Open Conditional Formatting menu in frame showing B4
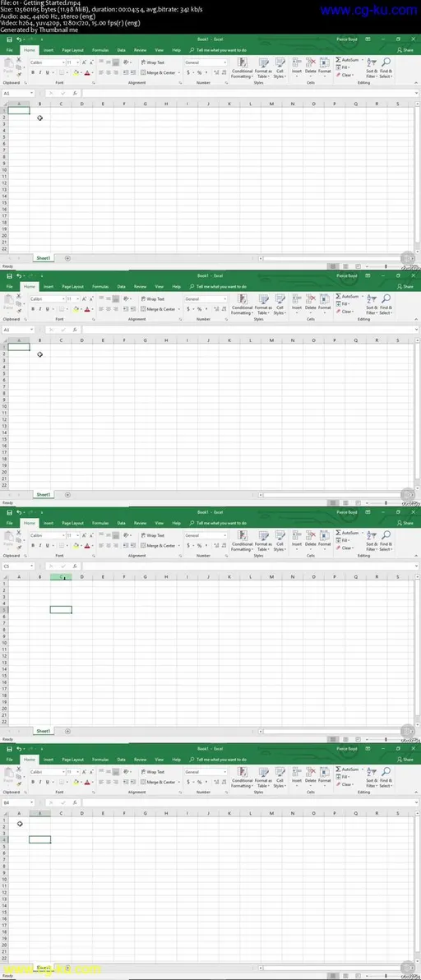This screenshot has width=421, height=980. click(x=242, y=777)
